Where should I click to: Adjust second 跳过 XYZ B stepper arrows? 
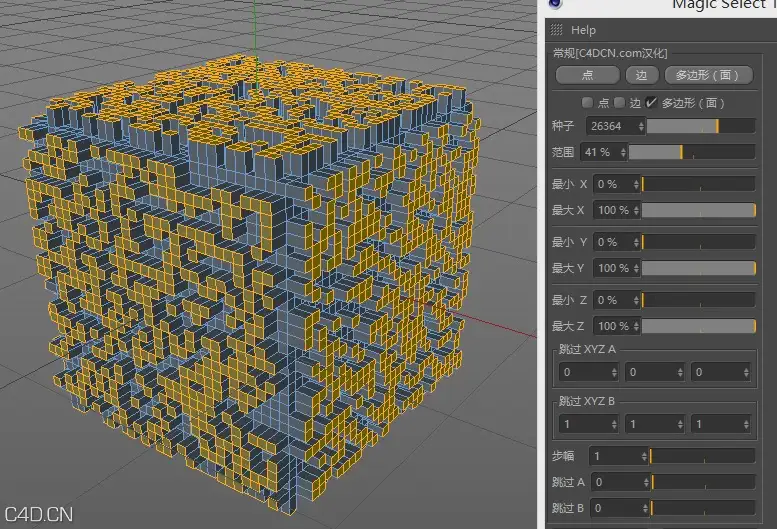click(680, 424)
